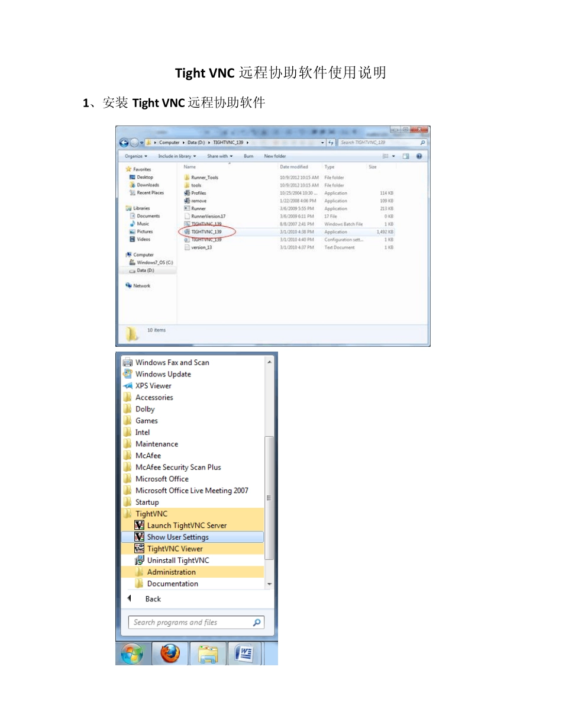Screen dimensions: 562x728
Task: Click the Windows Start orb
Action: (132, 653)
